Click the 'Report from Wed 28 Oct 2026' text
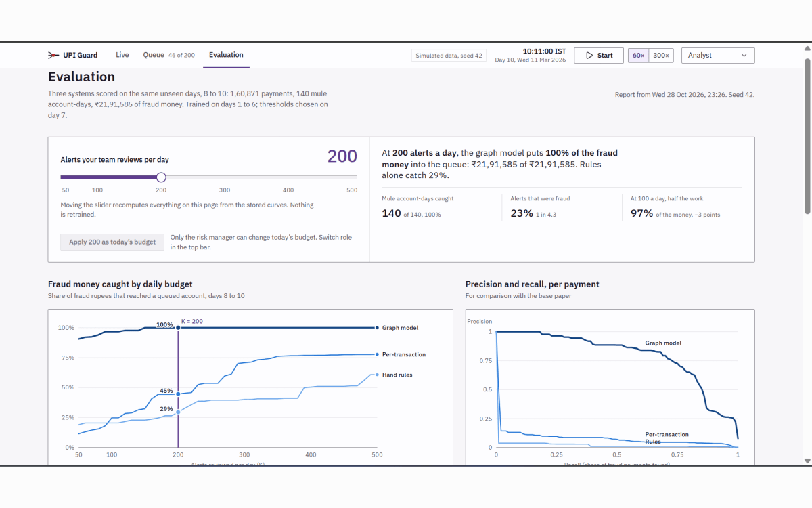 685,95
